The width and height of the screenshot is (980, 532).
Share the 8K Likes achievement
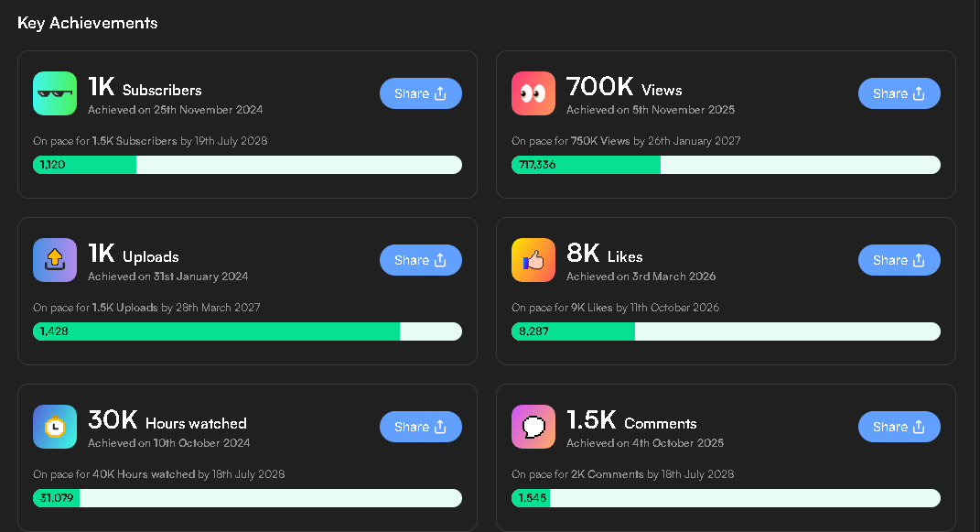899,260
